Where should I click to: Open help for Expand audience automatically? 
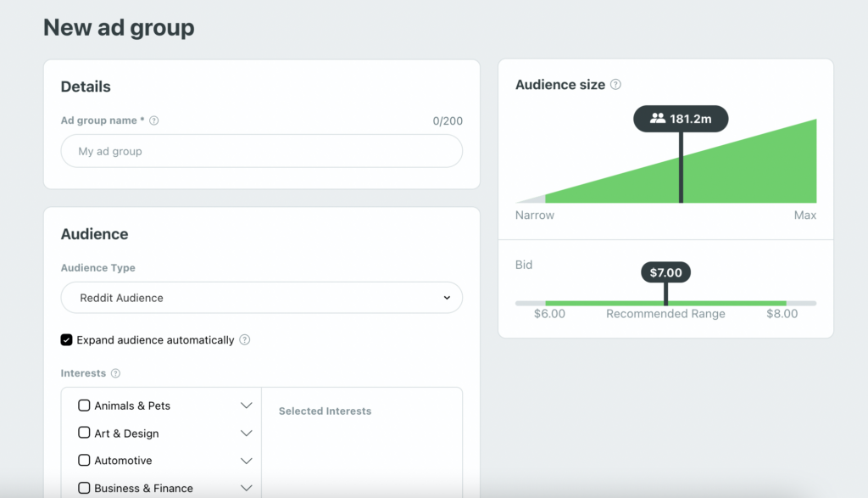(246, 339)
